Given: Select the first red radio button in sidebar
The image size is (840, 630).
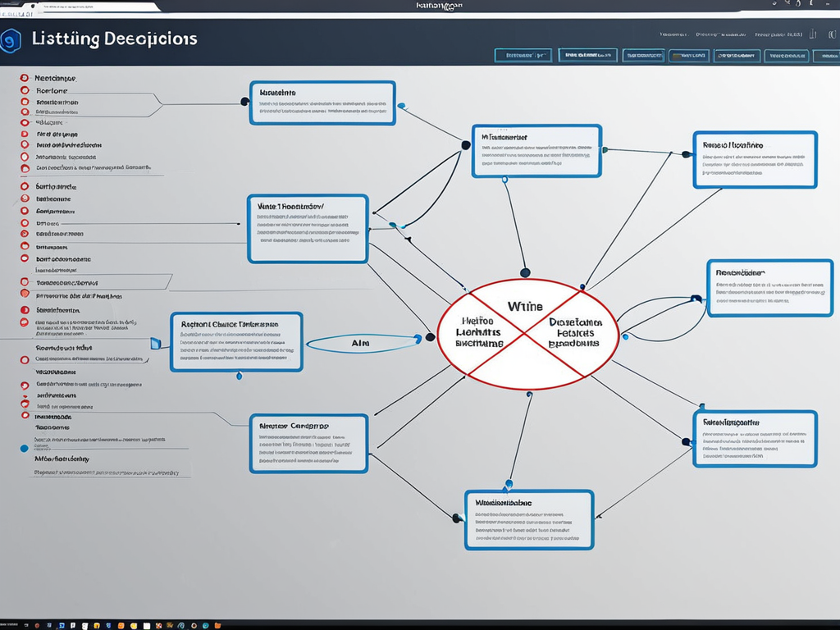Looking at the screenshot, I should 24,76.
